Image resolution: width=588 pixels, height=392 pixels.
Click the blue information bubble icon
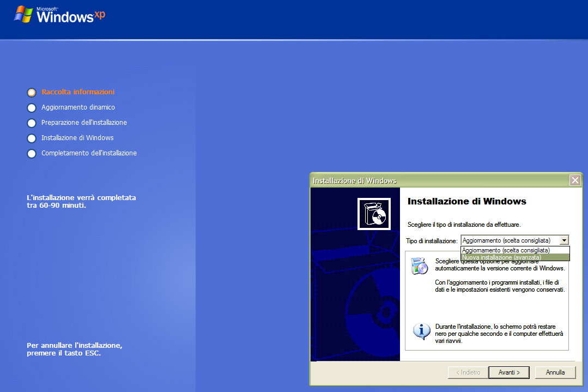pos(421,331)
